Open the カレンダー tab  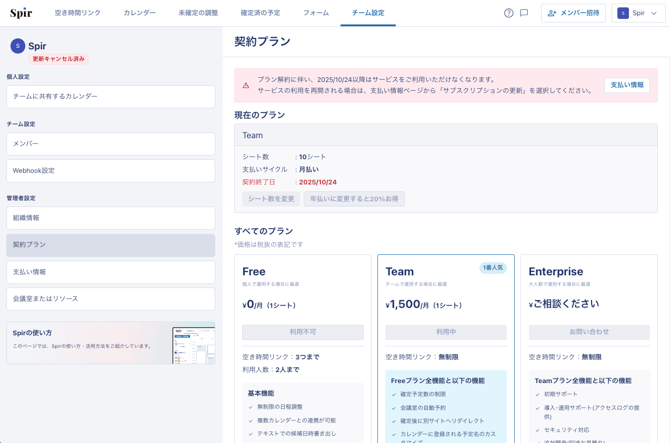(x=139, y=13)
